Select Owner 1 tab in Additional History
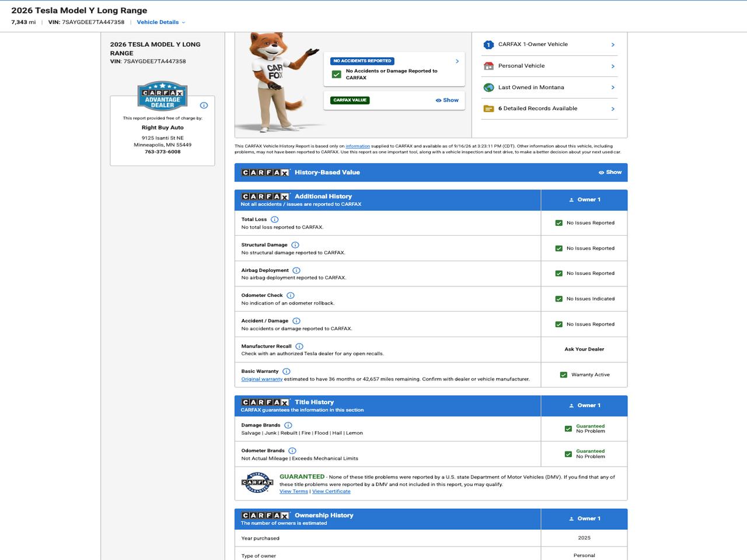 (584, 200)
